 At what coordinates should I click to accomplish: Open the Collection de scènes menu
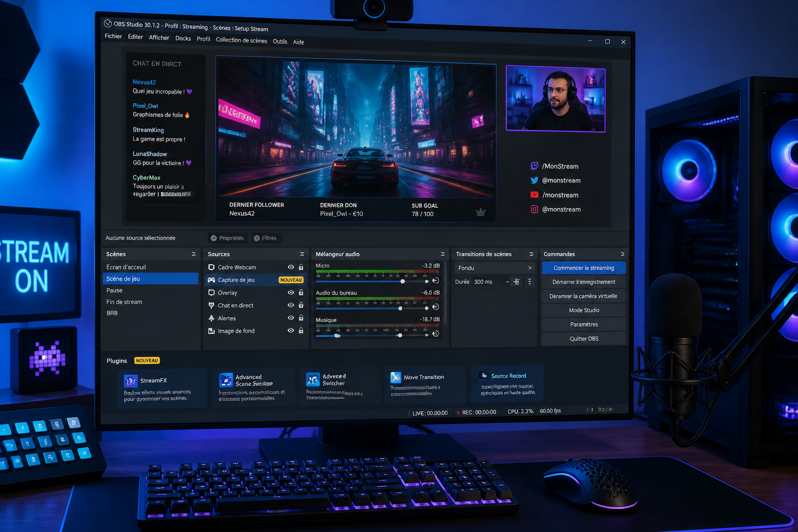coord(242,40)
